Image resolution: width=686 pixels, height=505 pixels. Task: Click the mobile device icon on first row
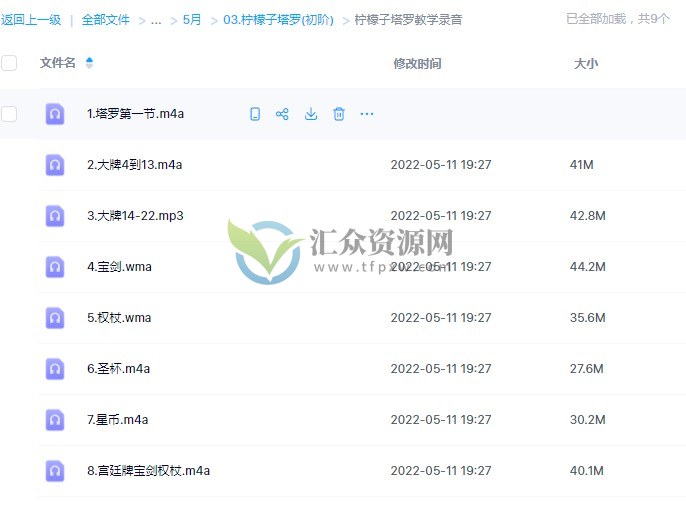click(254, 114)
